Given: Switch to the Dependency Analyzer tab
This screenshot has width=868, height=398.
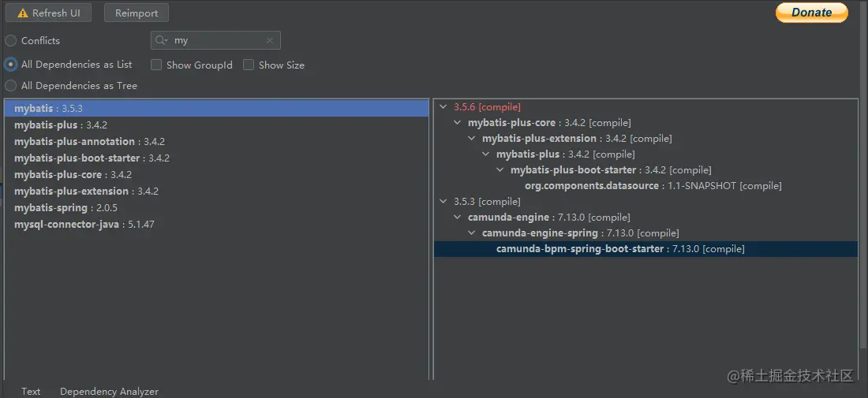Looking at the screenshot, I should [x=109, y=392].
